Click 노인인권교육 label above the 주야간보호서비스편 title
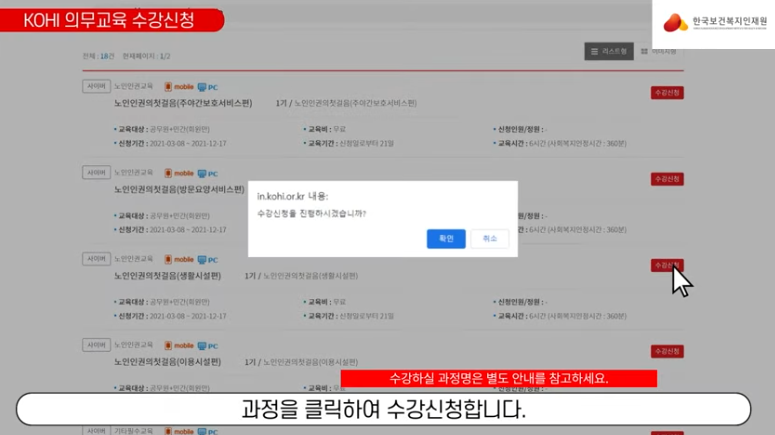Image resolution: width=775 pixels, height=435 pixels. (133, 87)
